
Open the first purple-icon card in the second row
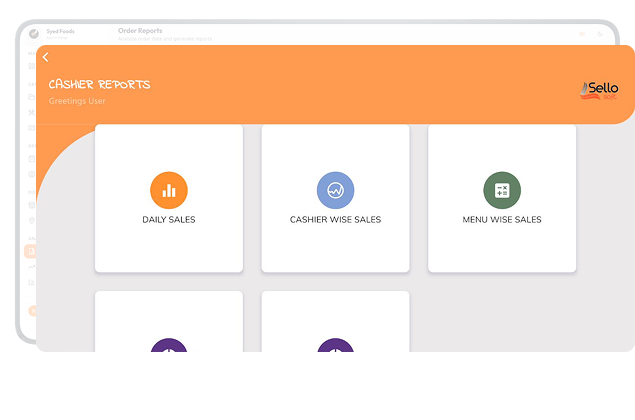[x=169, y=321]
